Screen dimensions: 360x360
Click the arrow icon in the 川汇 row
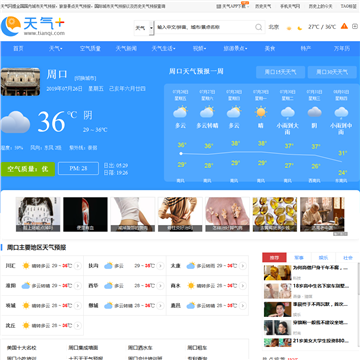click(78, 266)
